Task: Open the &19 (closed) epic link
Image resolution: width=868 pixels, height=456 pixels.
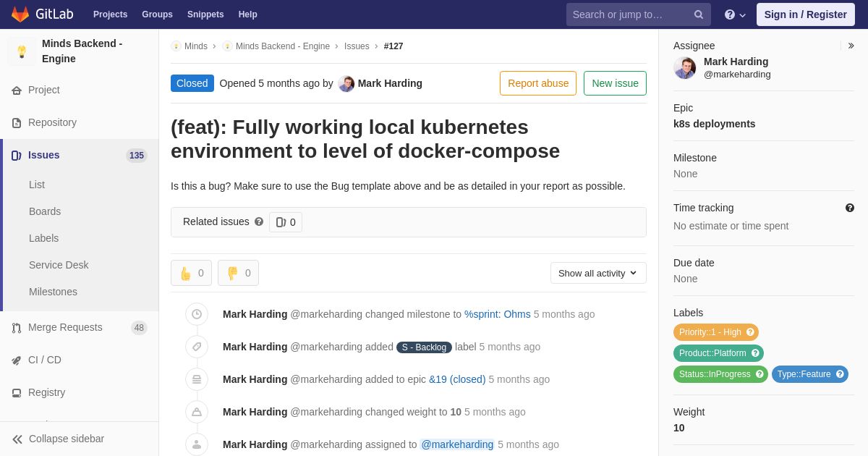Action: click(x=457, y=379)
